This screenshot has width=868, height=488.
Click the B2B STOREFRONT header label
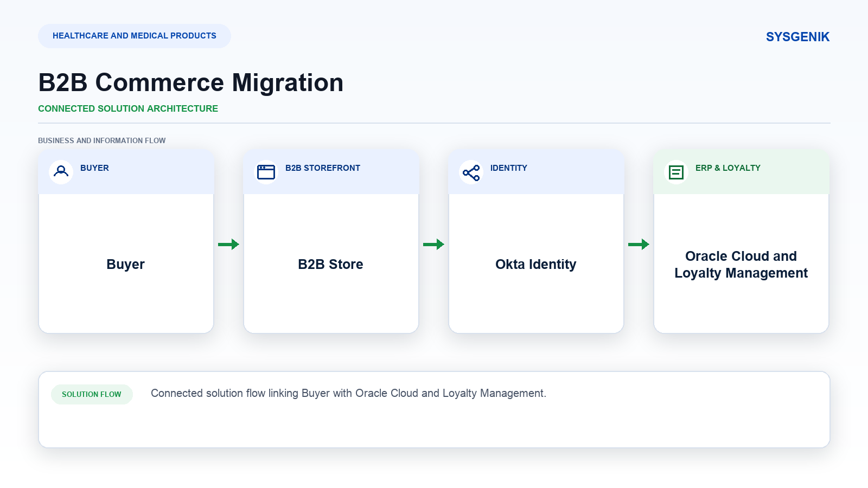[x=323, y=168]
